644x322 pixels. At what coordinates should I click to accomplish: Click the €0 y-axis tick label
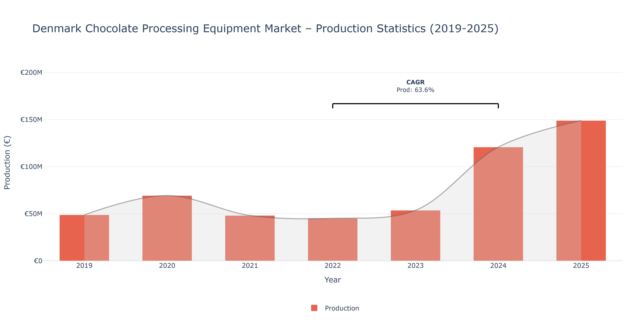[38, 261]
